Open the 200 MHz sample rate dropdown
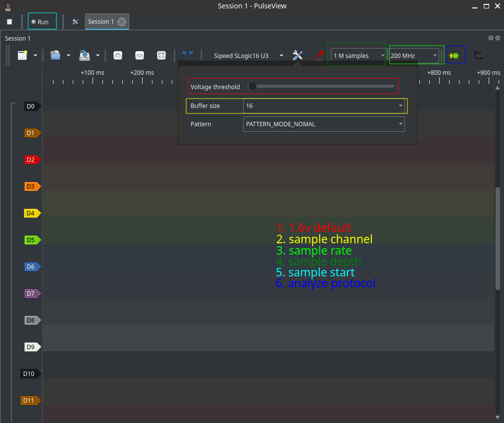This screenshot has width=504, height=423. tap(414, 55)
